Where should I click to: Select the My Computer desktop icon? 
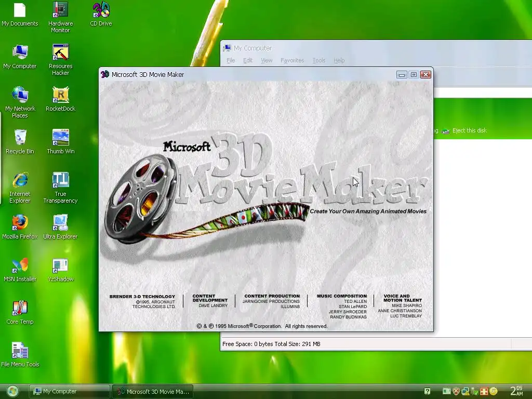[20, 57]
